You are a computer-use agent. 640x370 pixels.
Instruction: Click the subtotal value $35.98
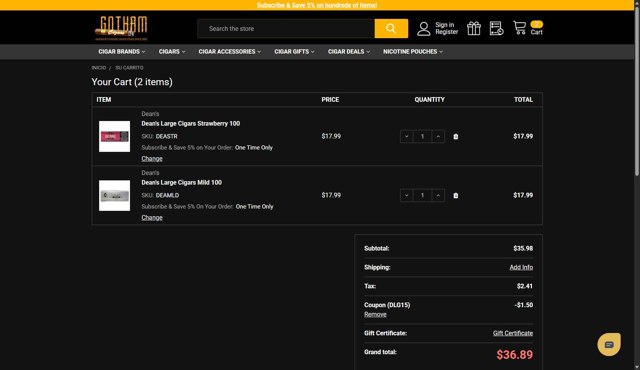click(x=523, y=248)
